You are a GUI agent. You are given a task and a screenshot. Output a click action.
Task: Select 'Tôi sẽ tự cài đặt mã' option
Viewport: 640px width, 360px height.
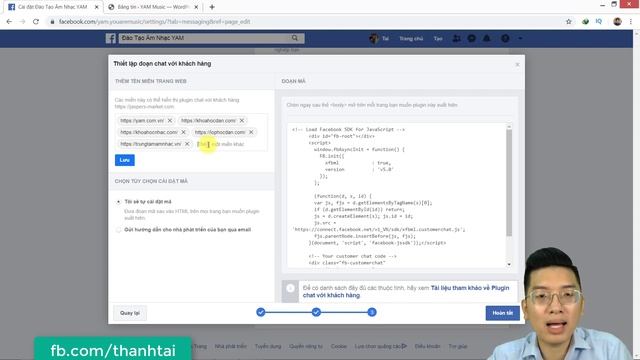[118, 202]
